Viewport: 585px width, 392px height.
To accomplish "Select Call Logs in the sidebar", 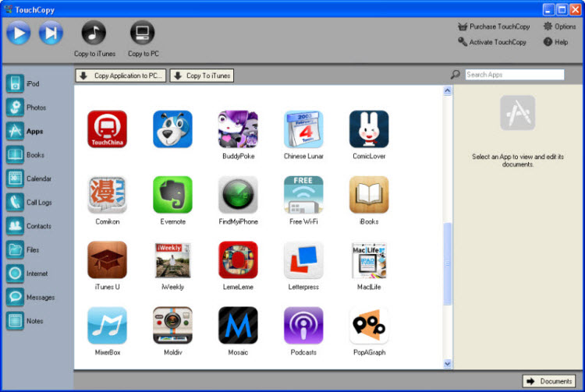I will click(x=29, y=203).
